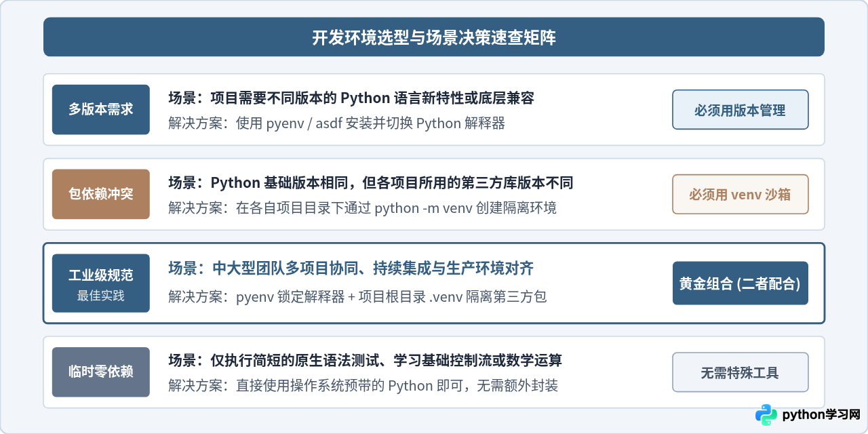Click the 必须用 venv 沙箱 badge
Screen dimensions: 868x434
(x=741, y=195)
